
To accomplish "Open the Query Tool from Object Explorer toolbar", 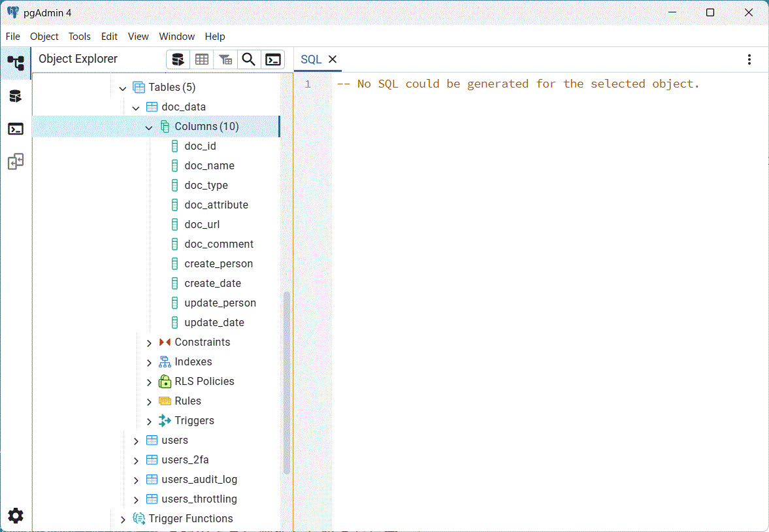I will [x=178, y=59].
